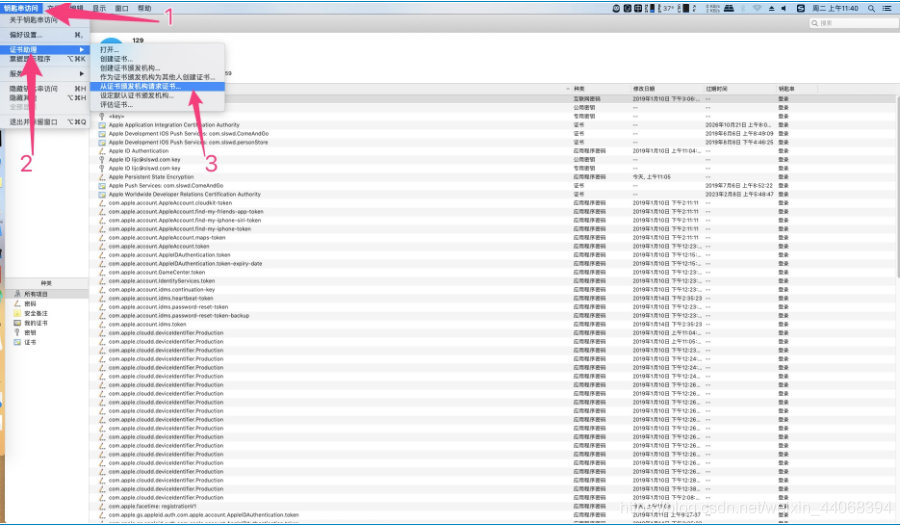Click Apple Worldwide Developer Relations certificate icon
This screenshot has height=526, width=901.
[102, 194]
